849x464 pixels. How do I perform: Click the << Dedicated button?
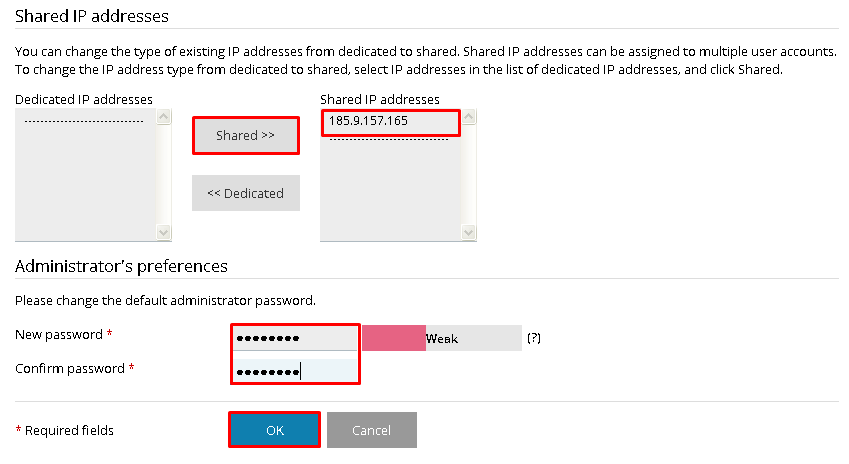coord(245,193)
